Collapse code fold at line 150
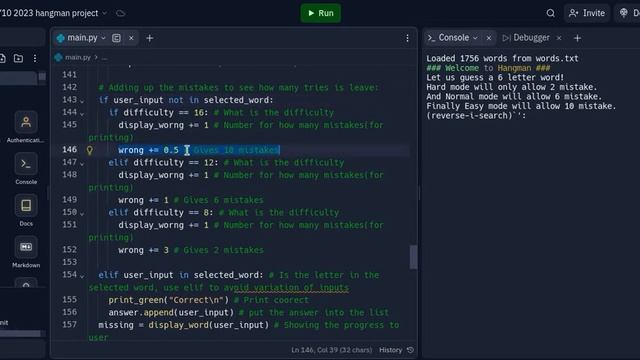Screen dimensions: 640x360 click(x=82, y=213)
